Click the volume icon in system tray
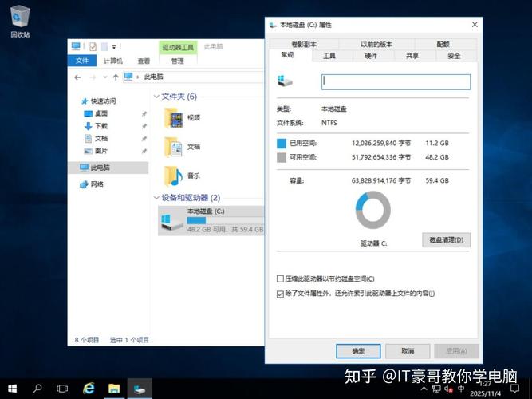This screenshot has width=532, height=399. [448, 389]
